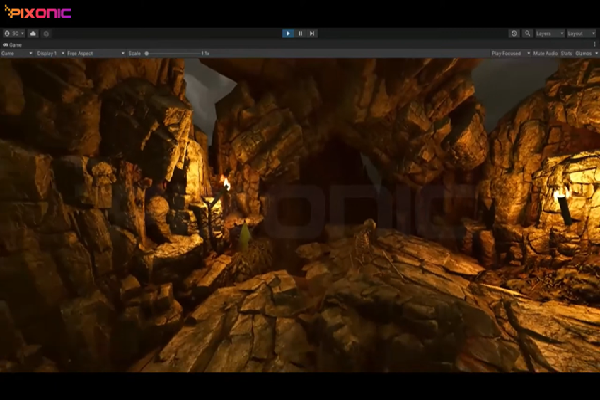This screenshot has width=600, height=400.
Task: Click the Pixonic logo
Action: (38, 13)
